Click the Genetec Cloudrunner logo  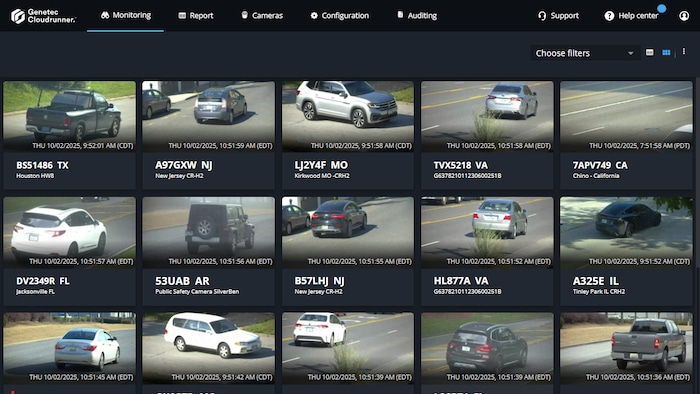[43, 16]
